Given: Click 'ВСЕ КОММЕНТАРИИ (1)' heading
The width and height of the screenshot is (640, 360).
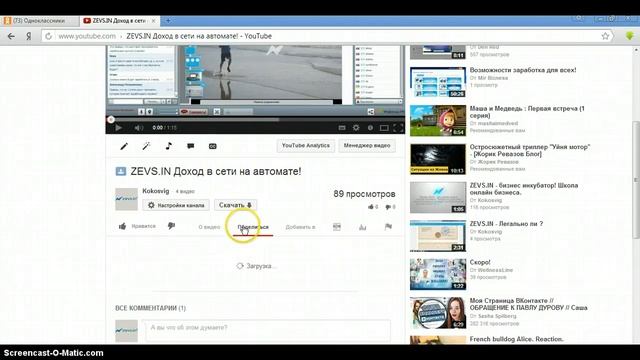Looking at the screenshot, I should tap(150, 308).
